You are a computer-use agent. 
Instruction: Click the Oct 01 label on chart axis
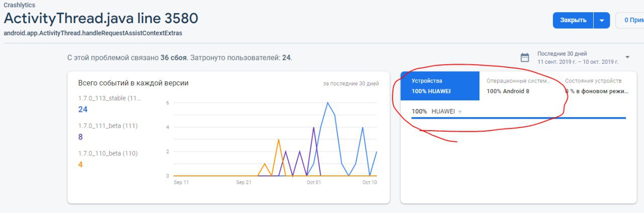pyautogui.click(x=314, y=182)
